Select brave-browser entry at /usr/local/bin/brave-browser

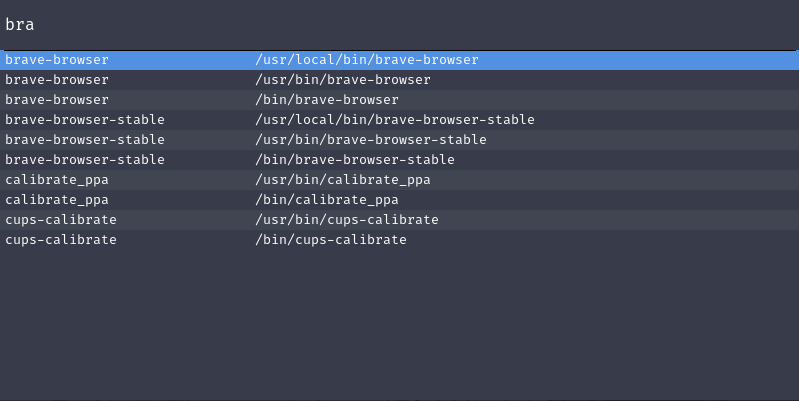click(400, 60)
